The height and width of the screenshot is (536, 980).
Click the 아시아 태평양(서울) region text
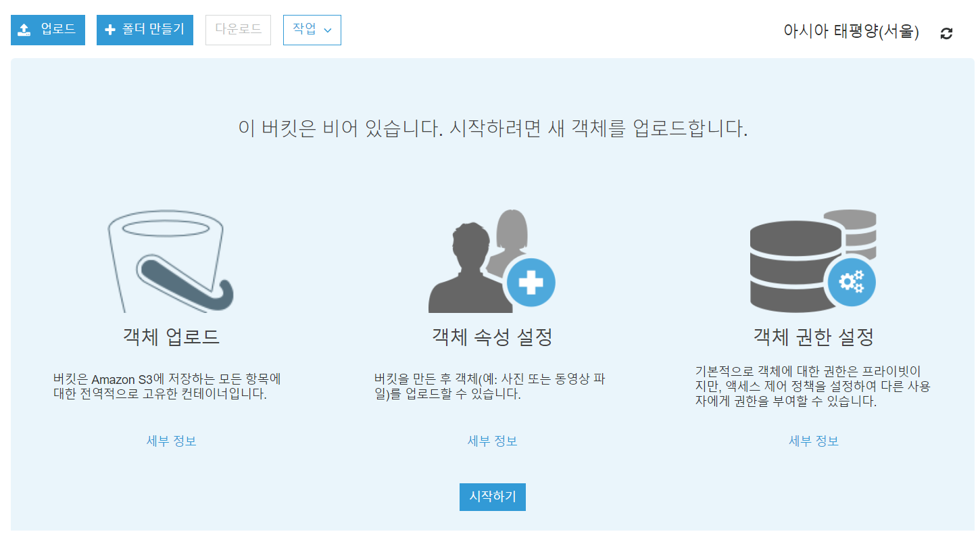tap(851, 32)
